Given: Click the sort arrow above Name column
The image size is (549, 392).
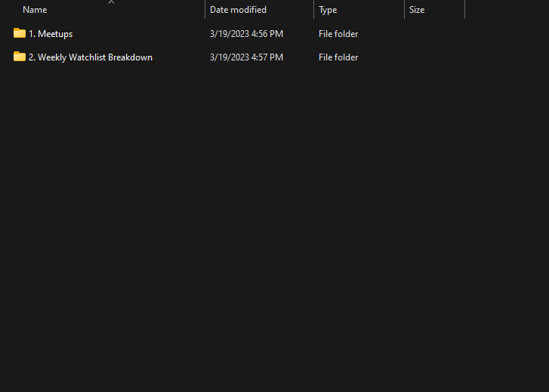Looking at the screenshot, I should pyautogui.click(x=111, y=2).
